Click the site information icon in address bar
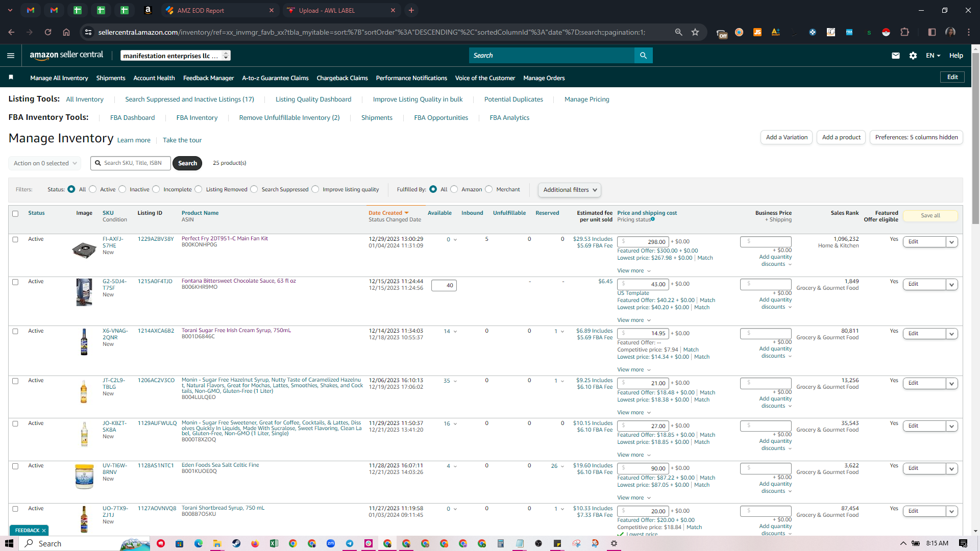Viewport: 980px width, 551px height. [88, 32]
